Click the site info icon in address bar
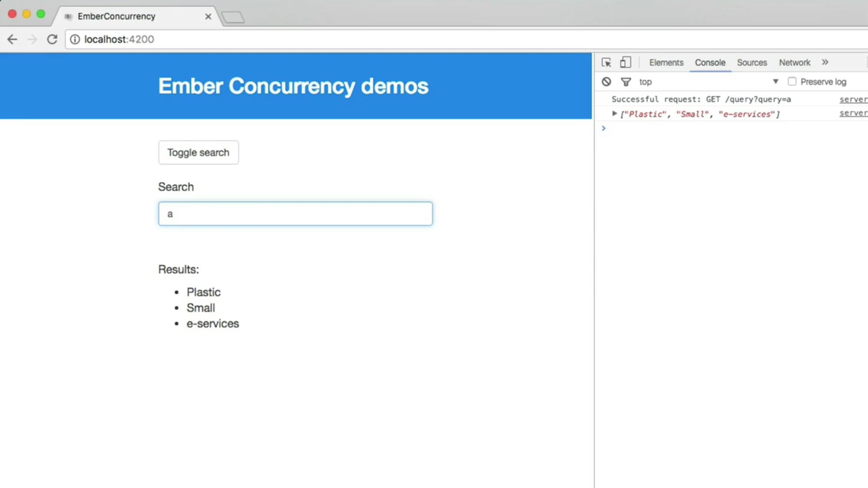Viewport: 868px width, 488px height. pos(75,39)
